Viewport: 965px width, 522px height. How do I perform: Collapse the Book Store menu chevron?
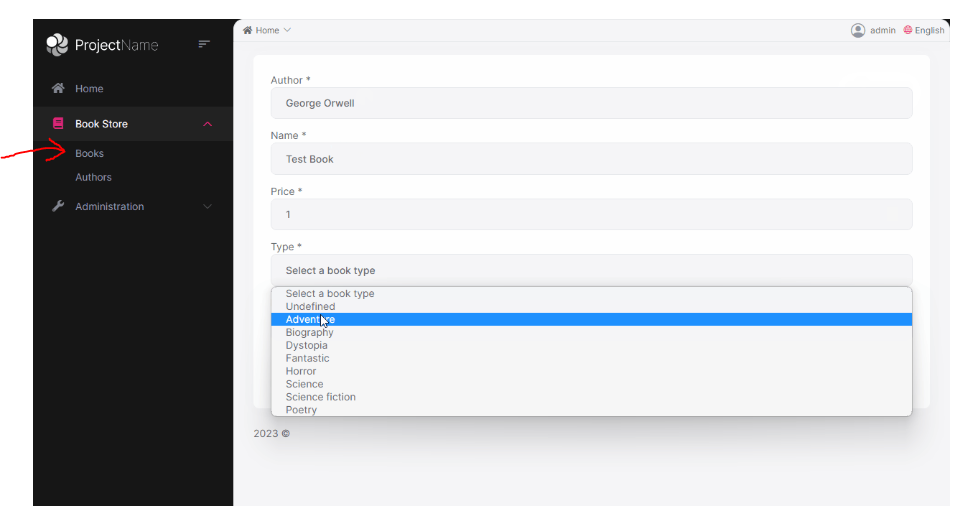207,124
